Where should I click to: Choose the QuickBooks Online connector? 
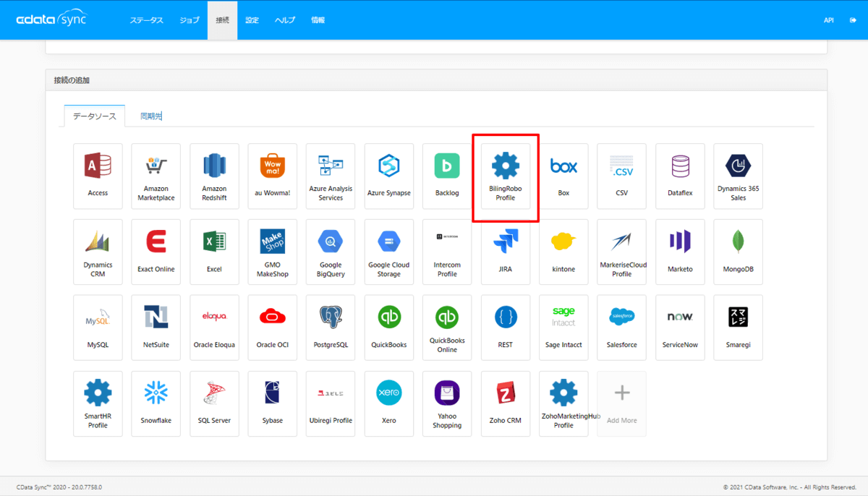(447, 328)
